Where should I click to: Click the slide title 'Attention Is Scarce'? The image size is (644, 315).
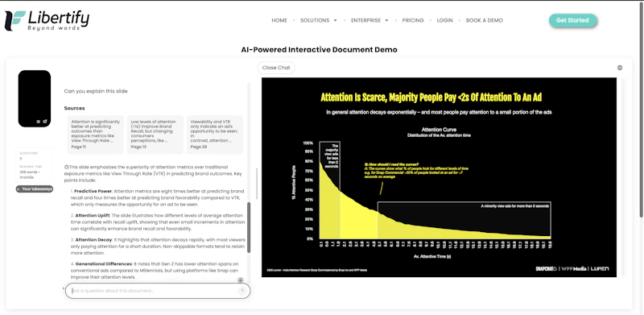[431, 97]
